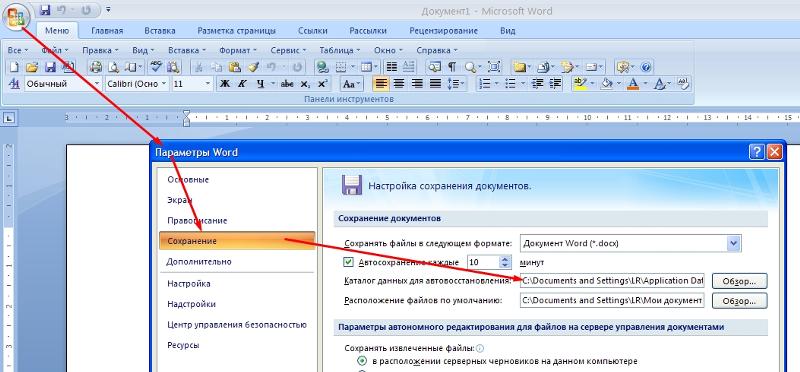This screenshot has height=372, width=800.
Task: Click the autosave minutes spinner arrows
Action: coord(505,262)
